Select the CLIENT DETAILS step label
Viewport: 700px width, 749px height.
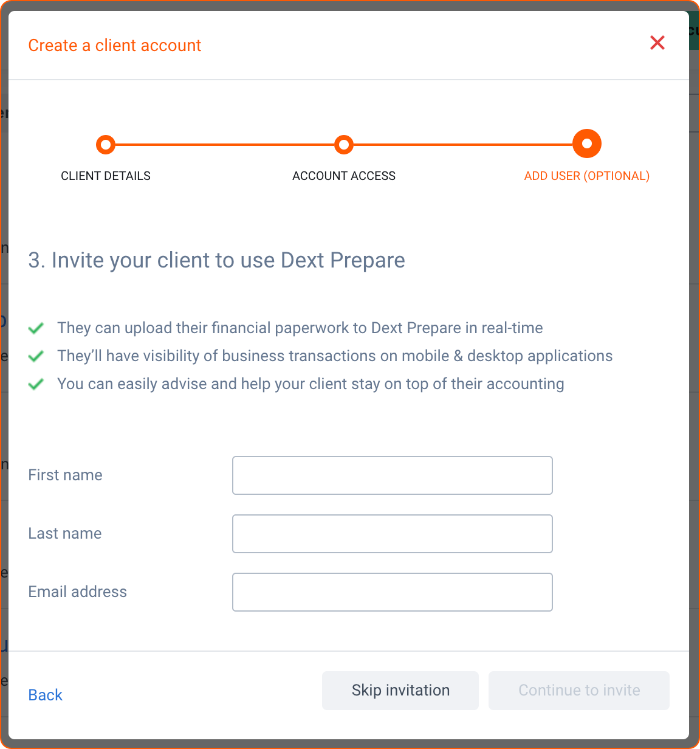point(106,176)
